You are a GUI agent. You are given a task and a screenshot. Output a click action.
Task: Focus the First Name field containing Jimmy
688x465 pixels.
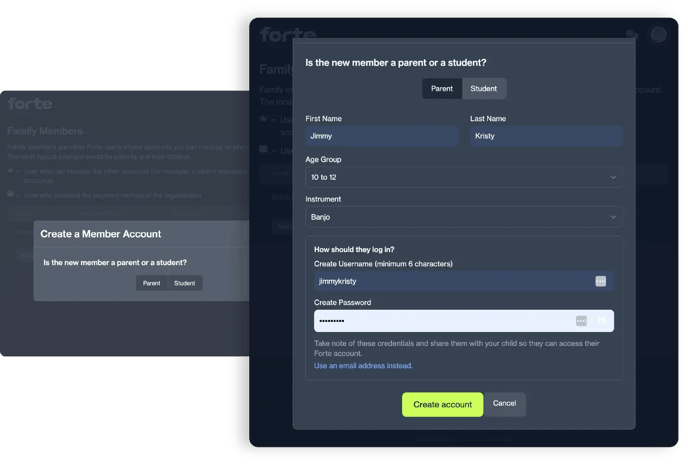click(381, 136)
